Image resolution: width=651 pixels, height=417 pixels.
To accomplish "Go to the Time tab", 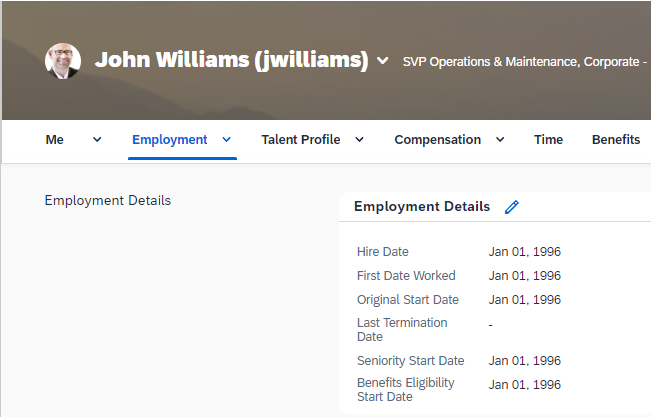I will (x=548, y=140).
